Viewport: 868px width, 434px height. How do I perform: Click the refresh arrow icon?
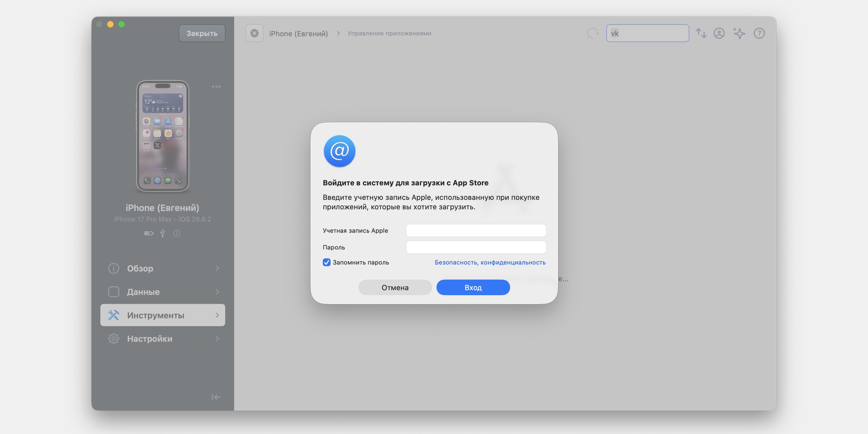[x=593, y=33]
